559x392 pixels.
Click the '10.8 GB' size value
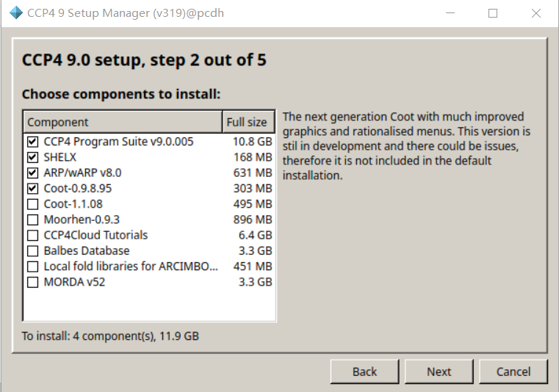253,142
